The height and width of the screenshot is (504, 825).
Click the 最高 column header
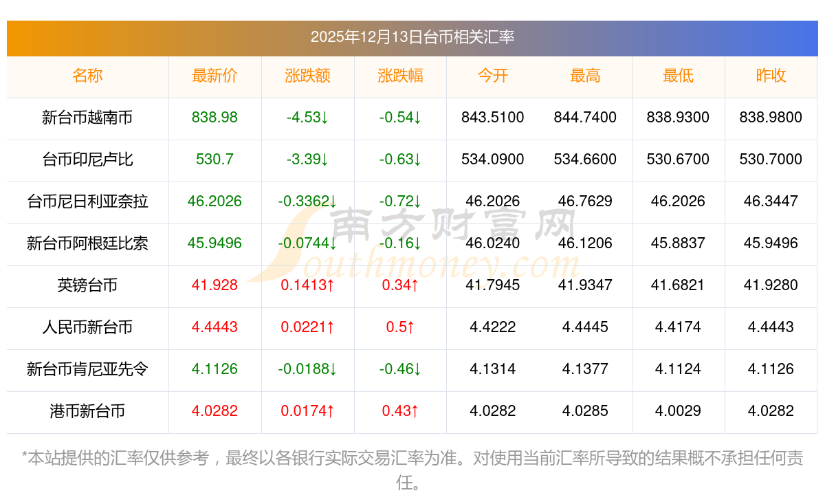pyautogui.click(x=586, y=76)
